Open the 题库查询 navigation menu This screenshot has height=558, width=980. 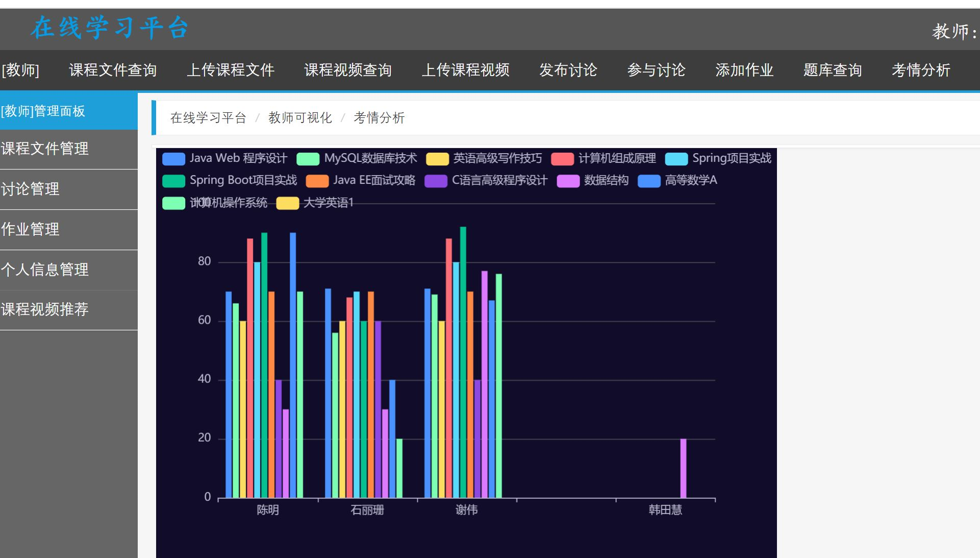832,70
